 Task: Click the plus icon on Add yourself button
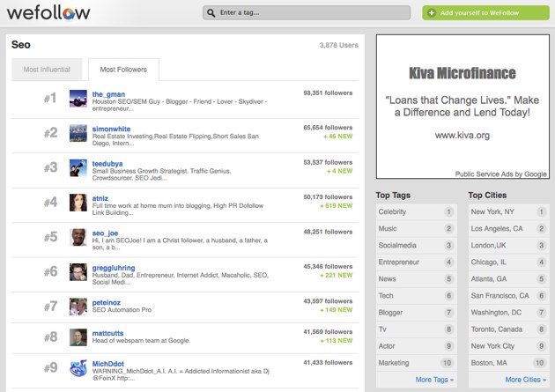point(432,13)
